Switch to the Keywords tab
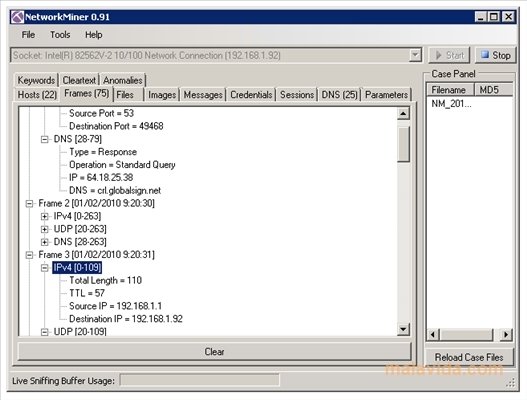The image size is (527, 400). 36,80
